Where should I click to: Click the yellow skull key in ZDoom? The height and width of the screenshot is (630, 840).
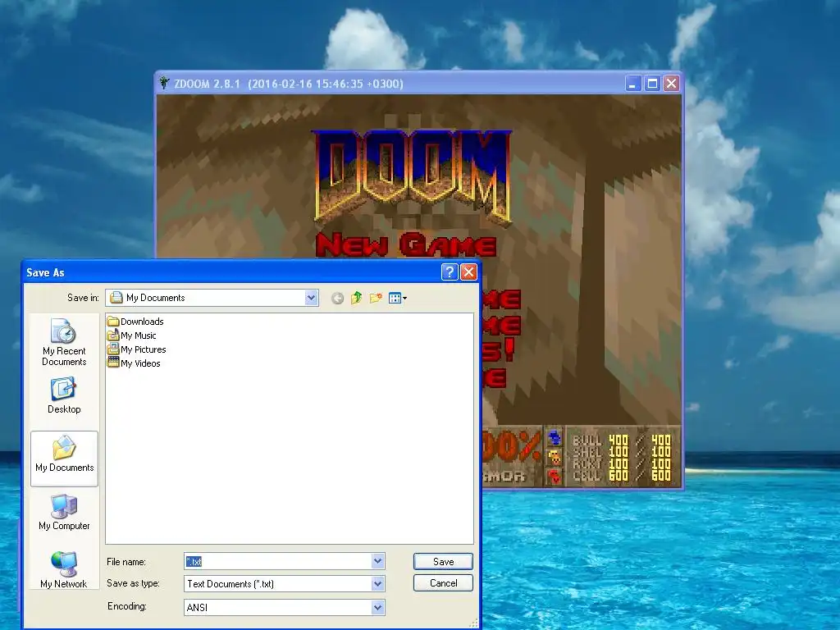[555, 457]
